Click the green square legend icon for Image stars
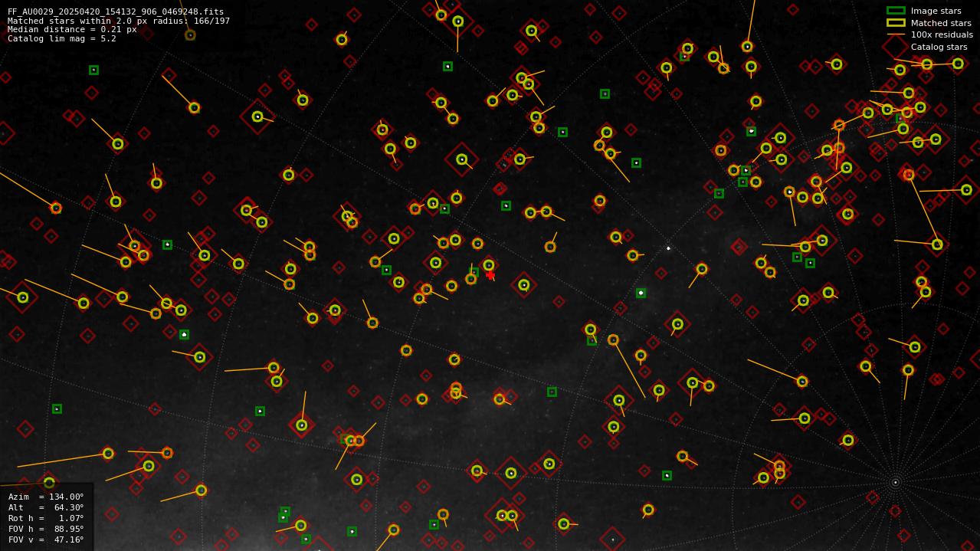The height and width of the screenshot is (551, 980). tap(896, 11)
